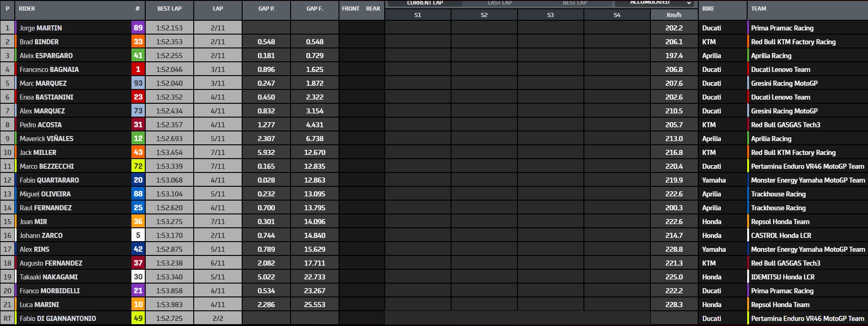Select rider Luca MARINI
The height and width of the screenshot is (326, 868).
pos(39,305)
